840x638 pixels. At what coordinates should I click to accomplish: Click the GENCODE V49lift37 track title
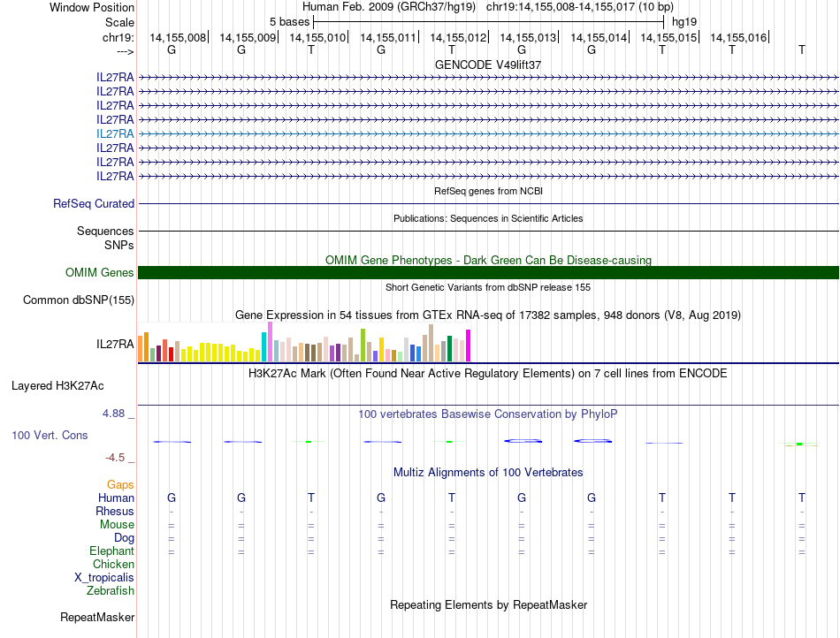coord(488,65)
